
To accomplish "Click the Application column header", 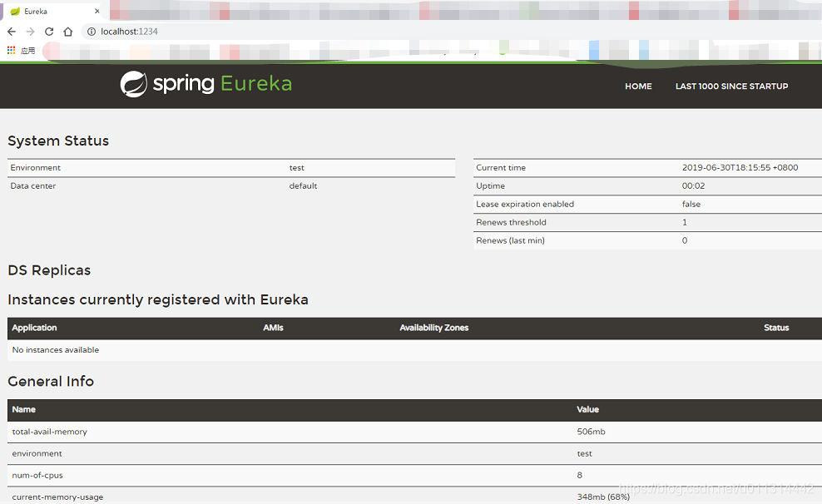I will point(34,328).
